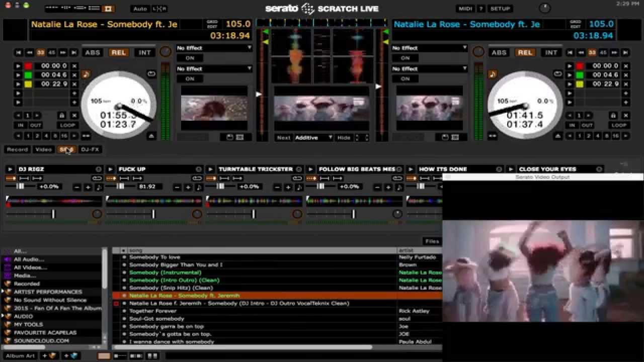
Task: Toggle key lock note icon left deck
Action: [86, 74]
